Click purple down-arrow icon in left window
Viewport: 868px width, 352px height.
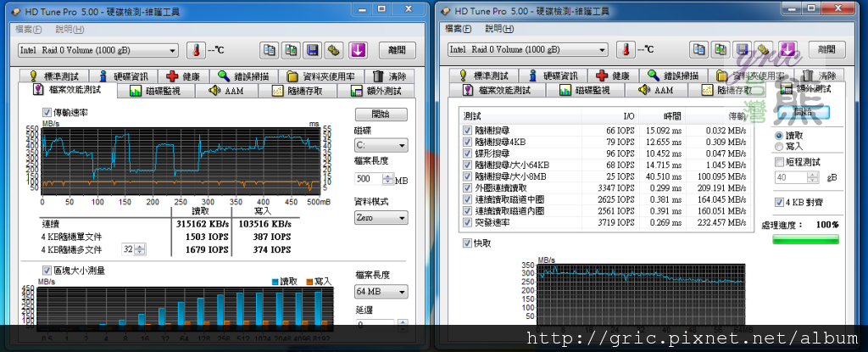point(359,50)
